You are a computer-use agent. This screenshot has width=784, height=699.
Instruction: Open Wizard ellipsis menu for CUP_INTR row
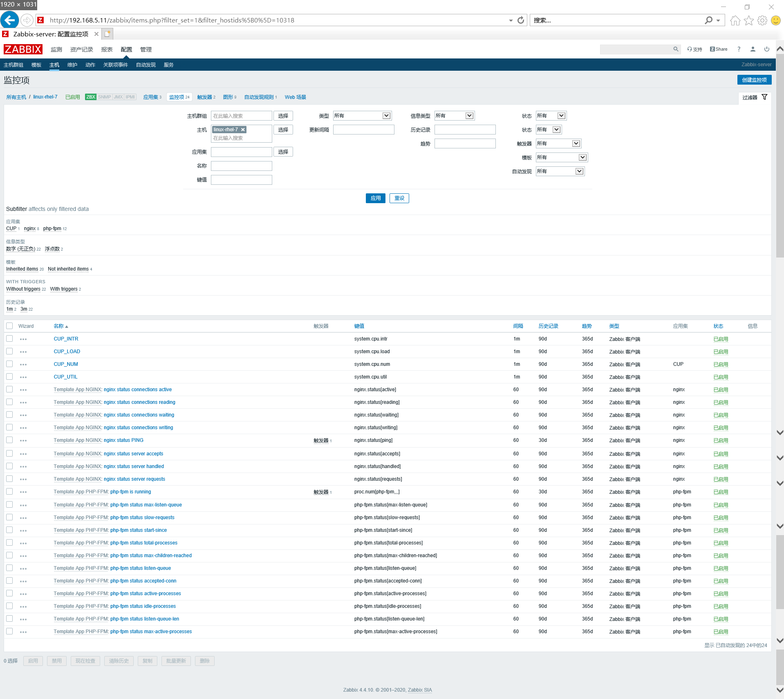23,339
